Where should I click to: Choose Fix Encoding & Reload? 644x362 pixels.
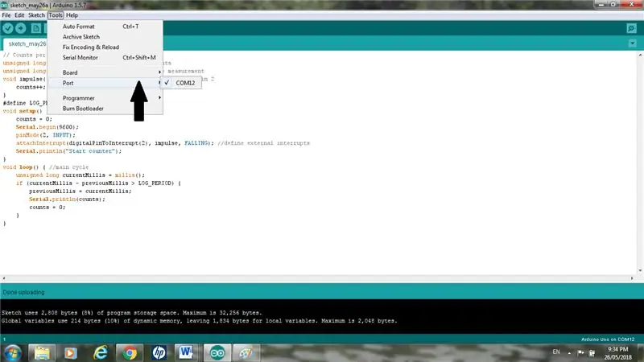point(105,47)
